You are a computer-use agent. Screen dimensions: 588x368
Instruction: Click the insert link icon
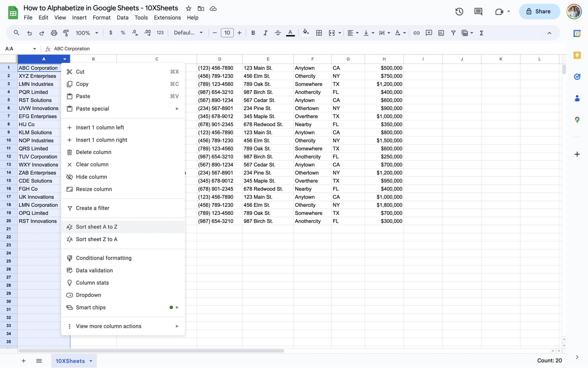point(416,33)
